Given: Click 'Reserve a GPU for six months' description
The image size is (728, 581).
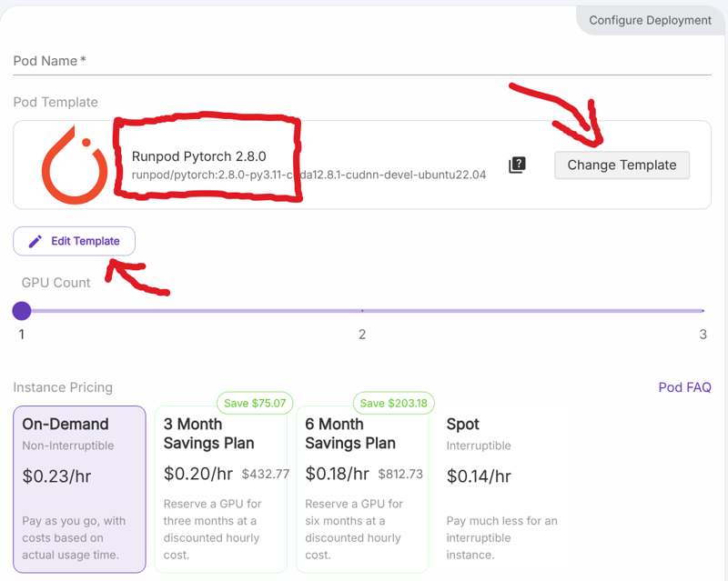Looking at the screenshot, I should 354,529.
